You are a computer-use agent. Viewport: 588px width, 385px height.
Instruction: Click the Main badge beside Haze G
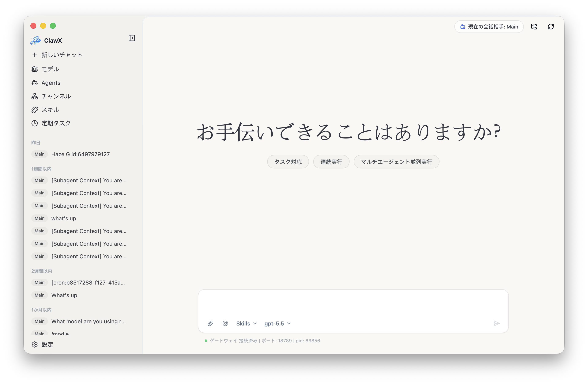(39, 154)
